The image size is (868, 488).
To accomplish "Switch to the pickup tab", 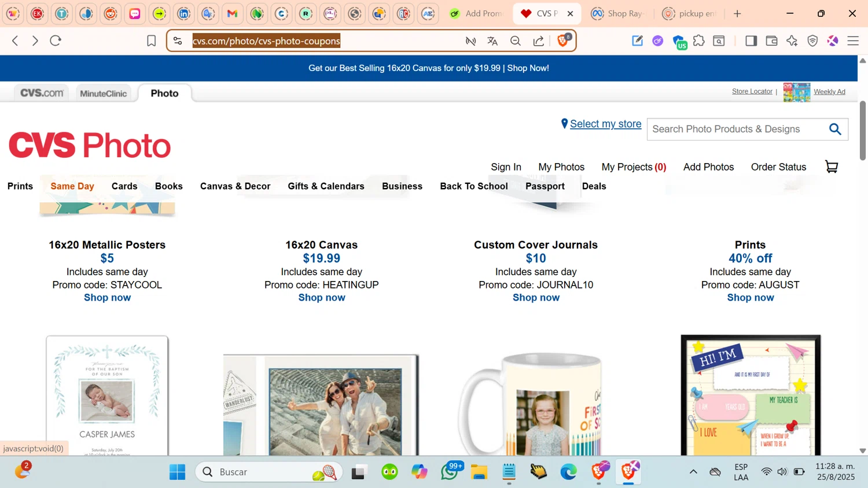I will tap(689, 13).
